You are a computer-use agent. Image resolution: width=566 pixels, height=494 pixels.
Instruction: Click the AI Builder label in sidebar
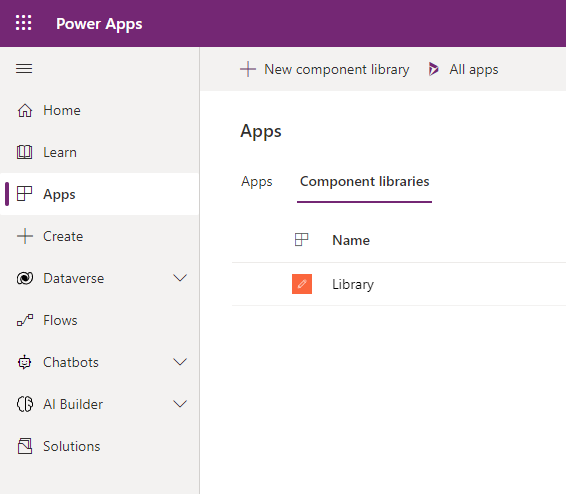(x=73, y=404)
